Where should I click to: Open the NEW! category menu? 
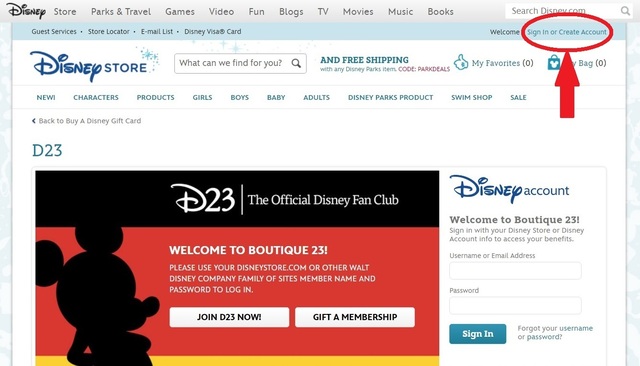46,98
